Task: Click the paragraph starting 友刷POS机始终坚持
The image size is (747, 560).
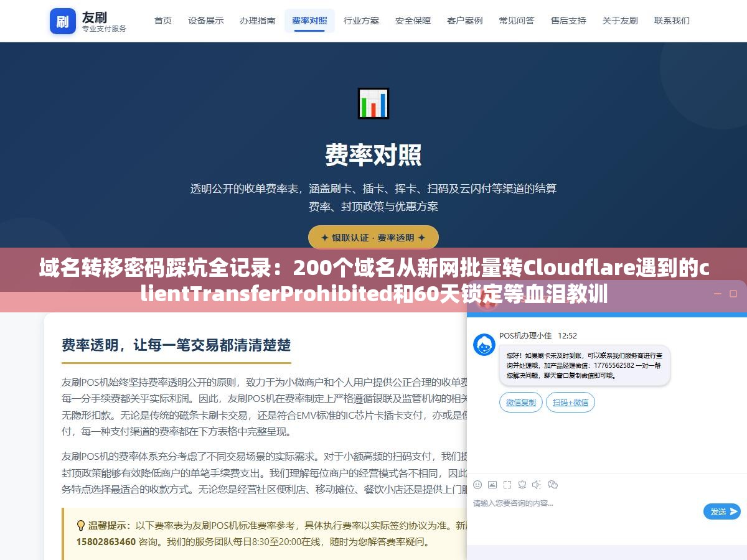Action: coord(265,406)
